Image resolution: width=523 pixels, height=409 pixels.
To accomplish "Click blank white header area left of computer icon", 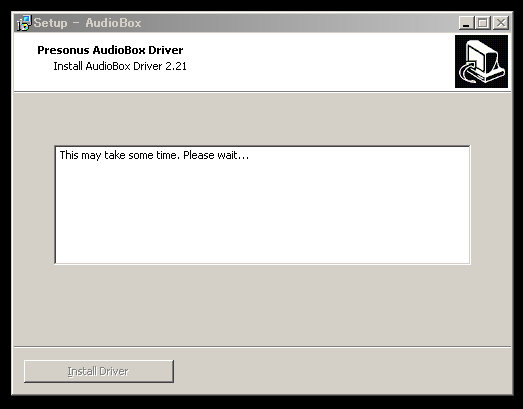I will coord(317,62).
